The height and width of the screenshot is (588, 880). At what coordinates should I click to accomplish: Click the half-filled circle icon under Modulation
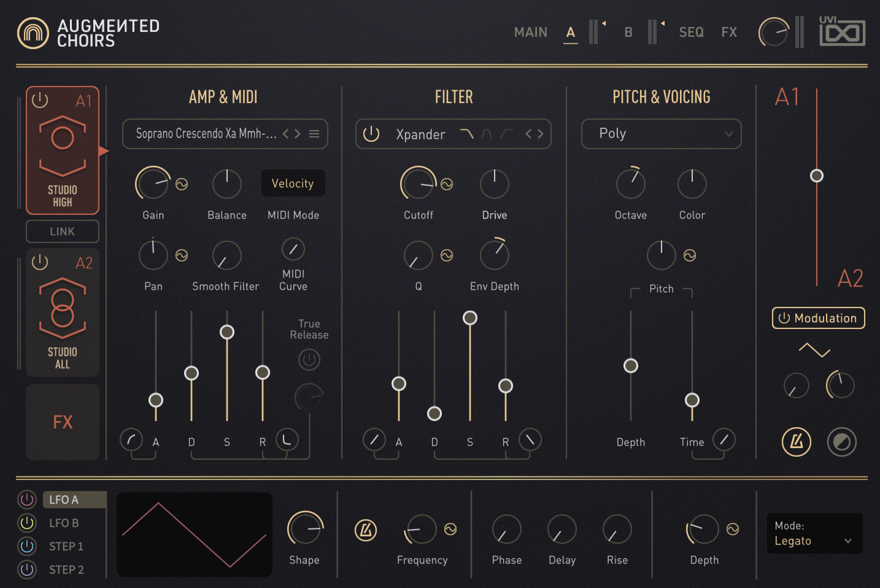point(842,442)
